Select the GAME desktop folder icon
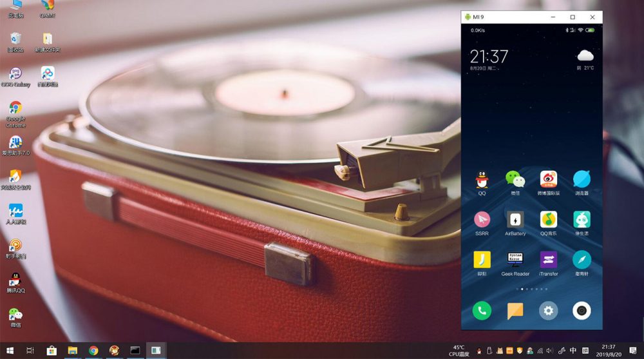 (48, 9)
